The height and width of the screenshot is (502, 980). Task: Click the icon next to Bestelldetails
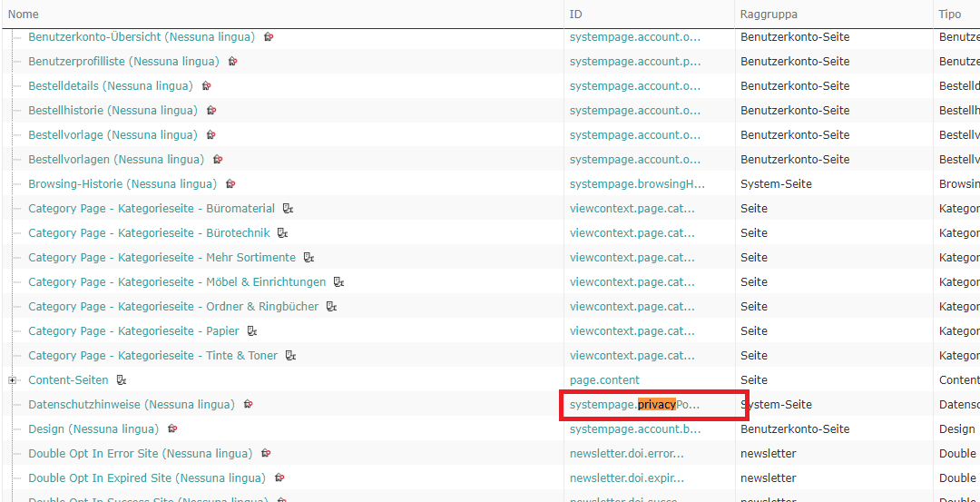coord(206,85)
